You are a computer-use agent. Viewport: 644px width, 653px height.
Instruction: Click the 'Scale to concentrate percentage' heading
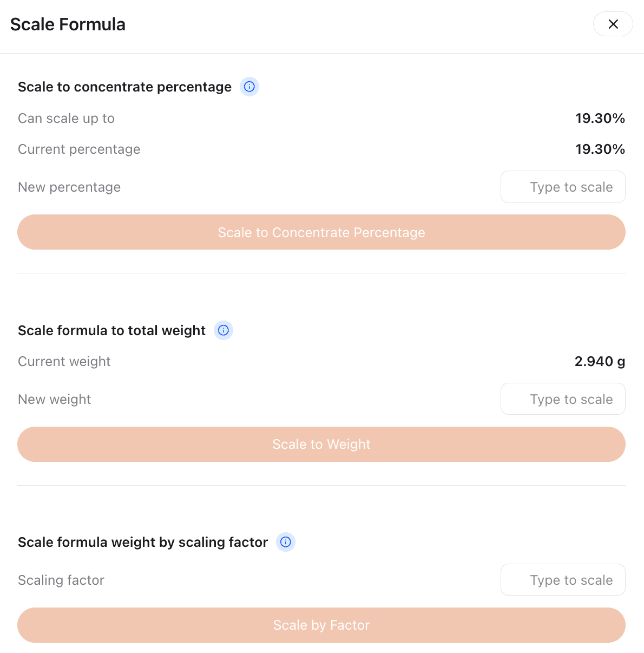tap(124, 87)
